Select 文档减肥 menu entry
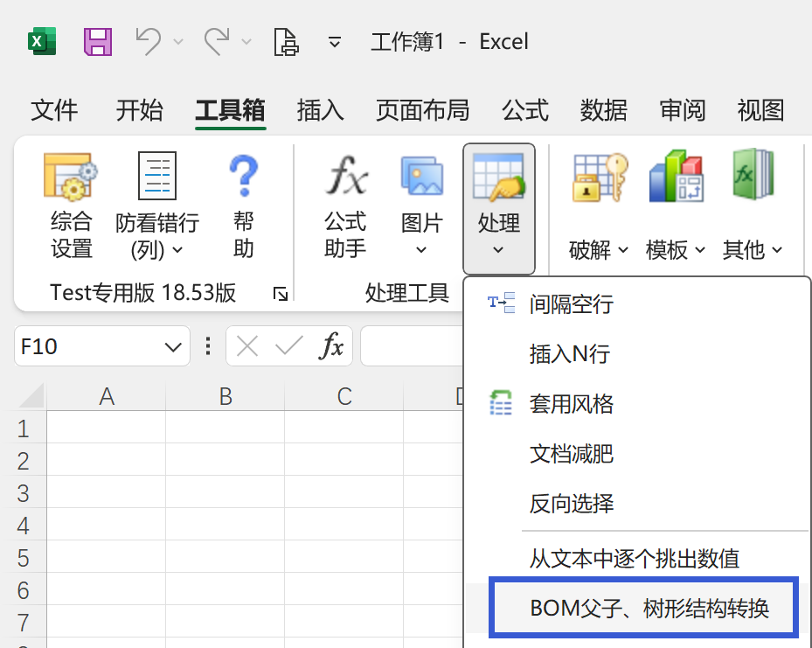 [571, 454]
